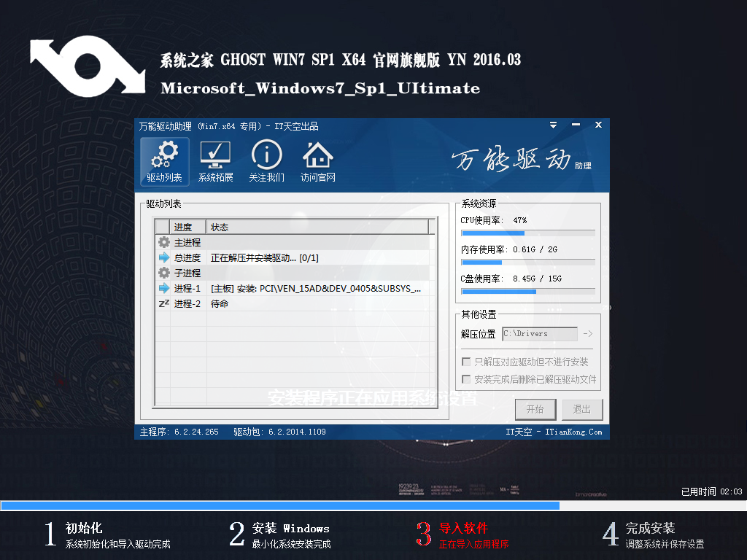Close the 万能驱动助理 window
The width and height of the screenshot is (747, 560).
(598, 125)
